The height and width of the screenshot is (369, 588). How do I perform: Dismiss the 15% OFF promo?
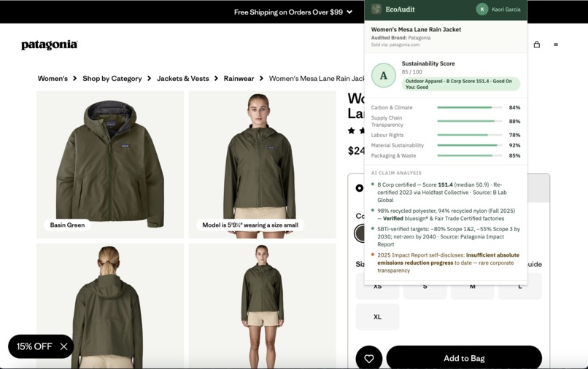63,346
